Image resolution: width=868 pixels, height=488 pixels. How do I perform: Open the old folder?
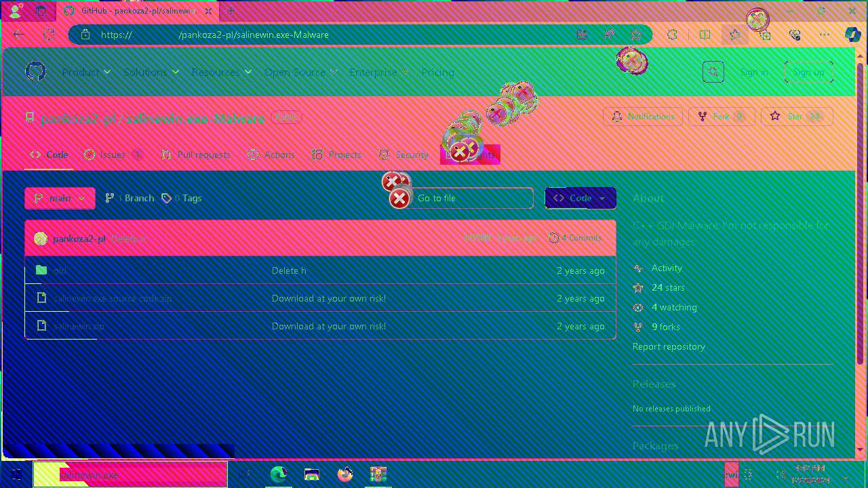click(x=60, y=270)
